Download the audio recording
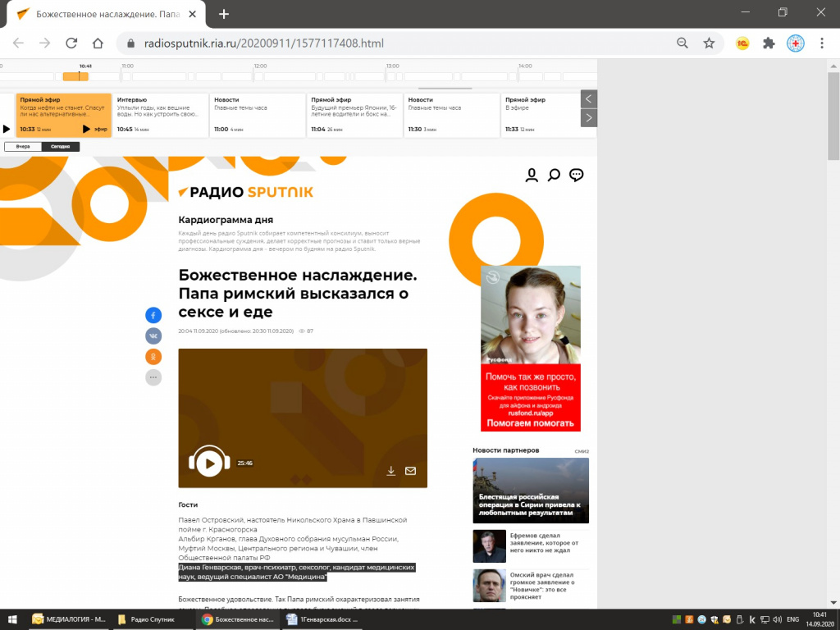The width and height of the screenshot is (840, 630). 391,471
